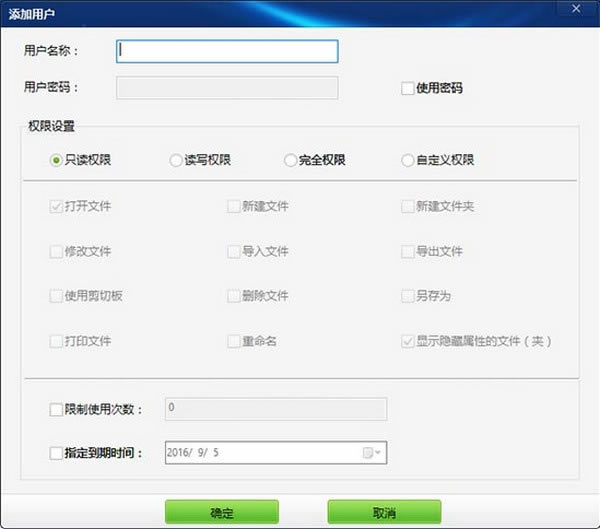Screen dimensions: 600x529
Task: Confirm with the 确定 button
Action: tap(222, 512)
